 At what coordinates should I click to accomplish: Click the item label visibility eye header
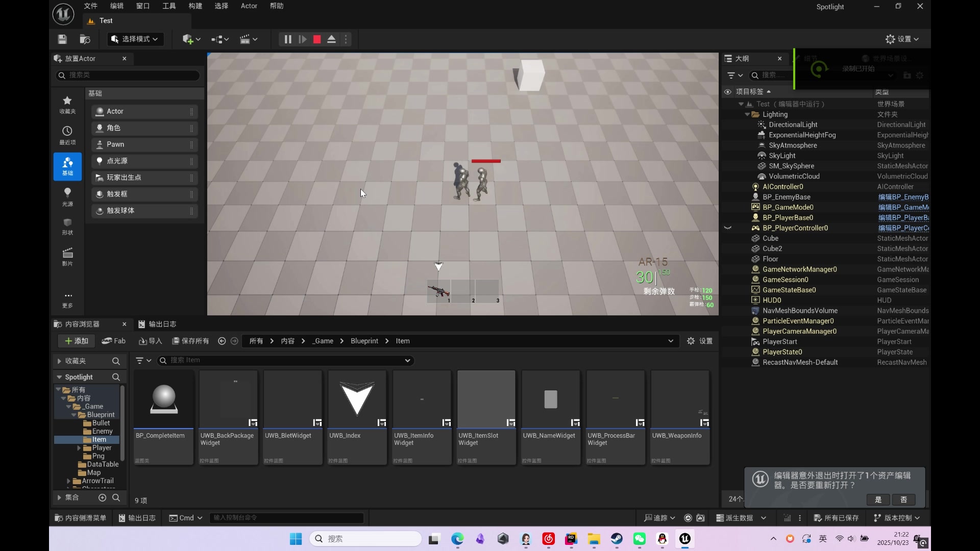(728, 92)
